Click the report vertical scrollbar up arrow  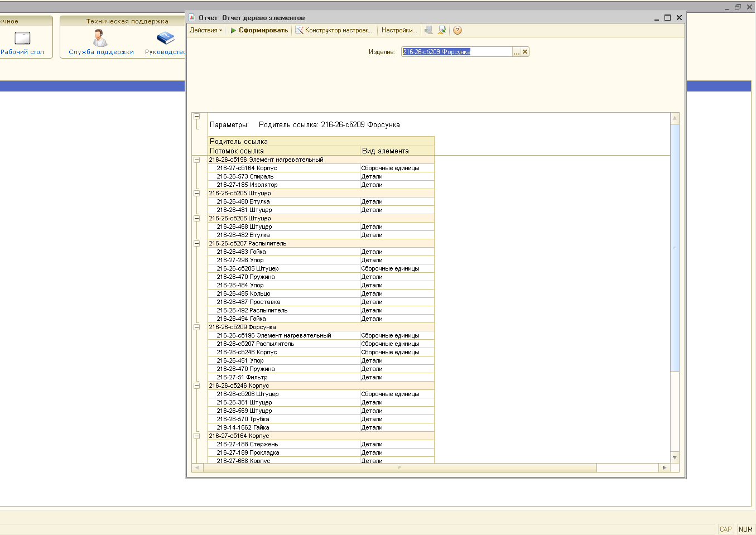point(675,118)
